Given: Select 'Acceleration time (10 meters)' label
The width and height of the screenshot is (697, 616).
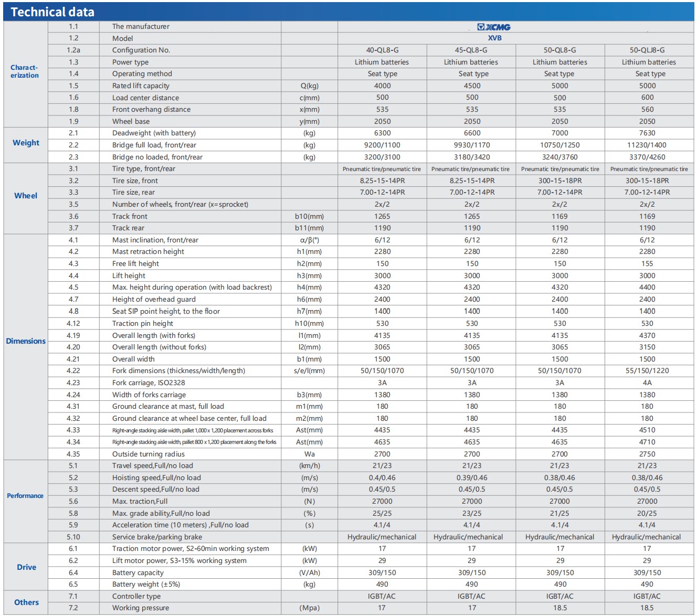Looking at the screenshot, I should point(160,525).
